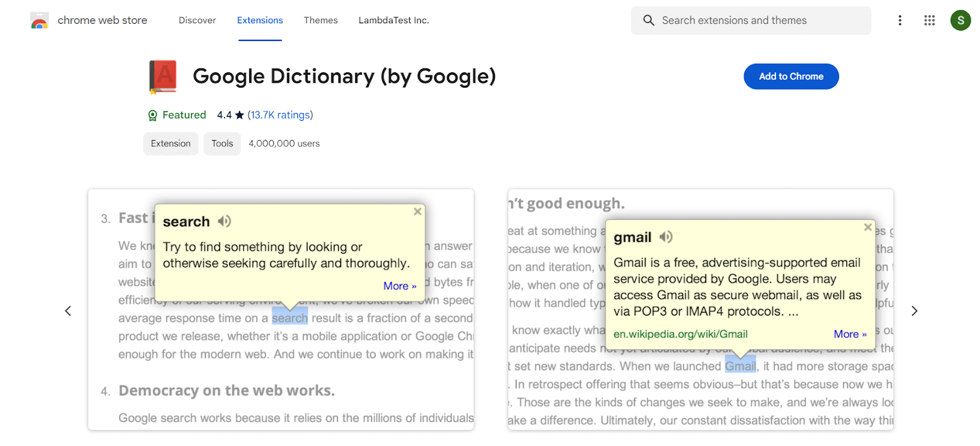Image resolution: width=980 pixels, height=446 pixels.
Task: Open the first screenshot showing 'search' definition
Action: (281, 309)
